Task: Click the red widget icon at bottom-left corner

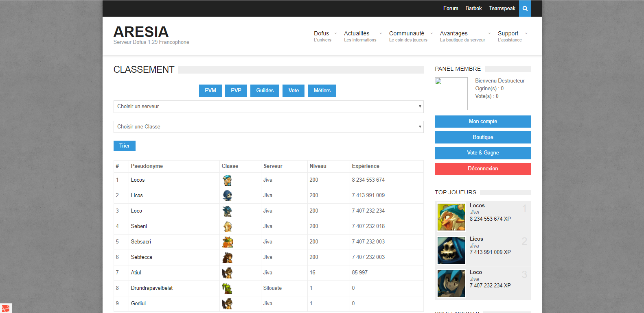Action: point(6,308)
